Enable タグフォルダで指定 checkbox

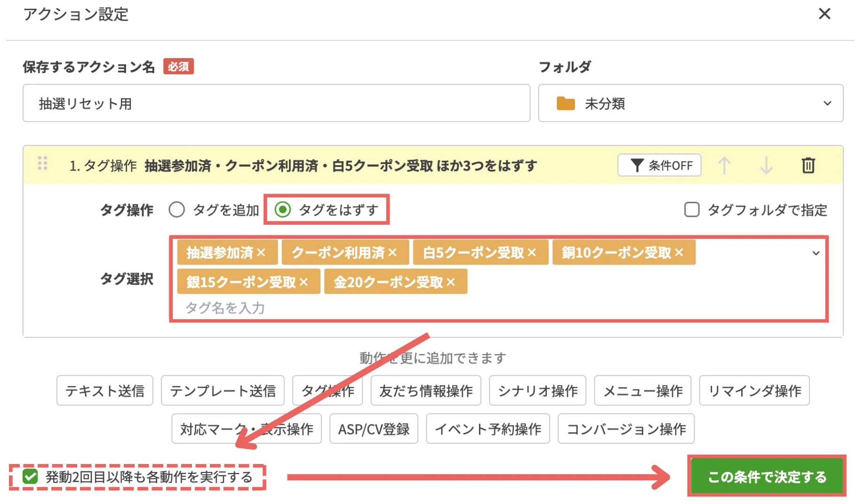691,210
